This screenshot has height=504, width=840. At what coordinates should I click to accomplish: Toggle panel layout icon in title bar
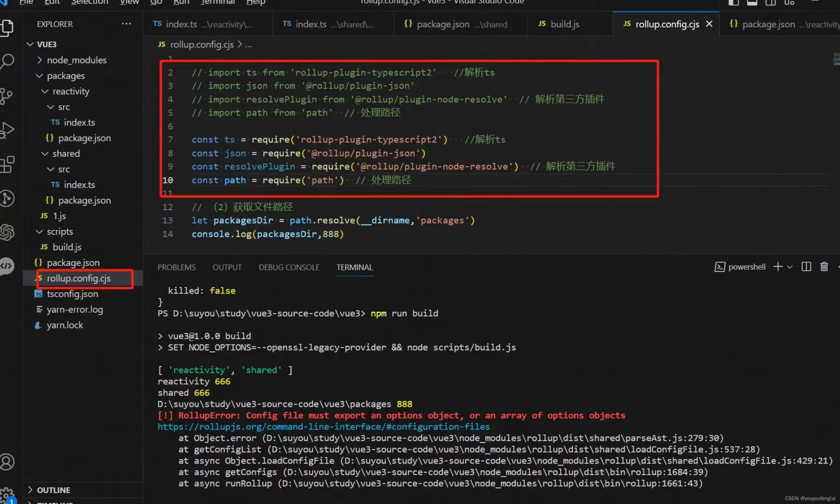(x=752, y=2)
